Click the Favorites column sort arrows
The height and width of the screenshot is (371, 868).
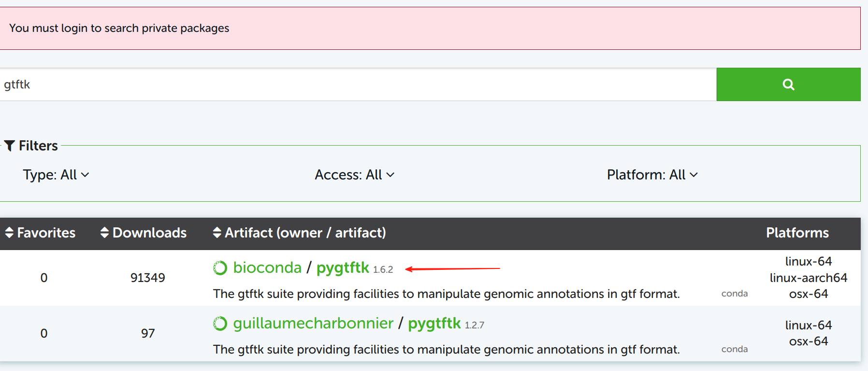(9, 233)
